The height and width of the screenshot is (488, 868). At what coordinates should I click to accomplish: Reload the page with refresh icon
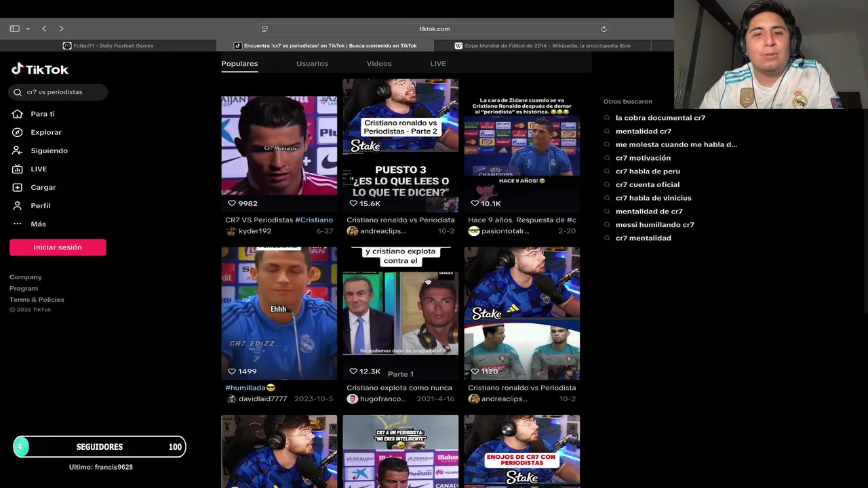tap(604, 28)
